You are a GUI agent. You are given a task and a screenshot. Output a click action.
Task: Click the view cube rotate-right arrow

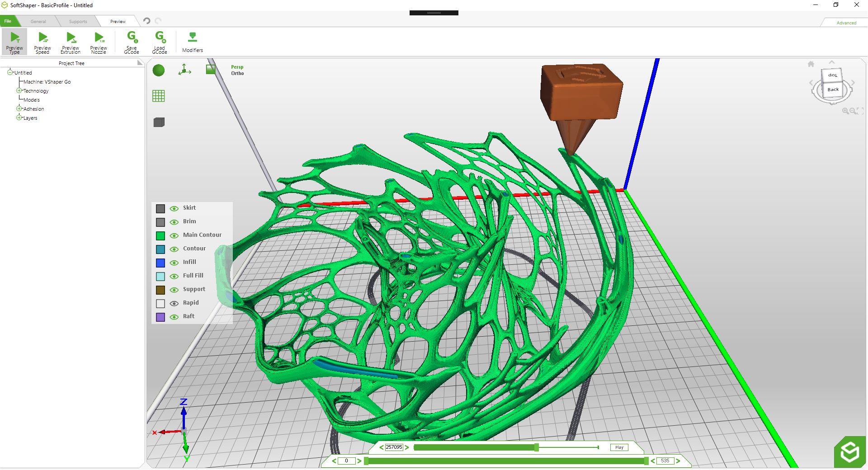click(853, 83)
